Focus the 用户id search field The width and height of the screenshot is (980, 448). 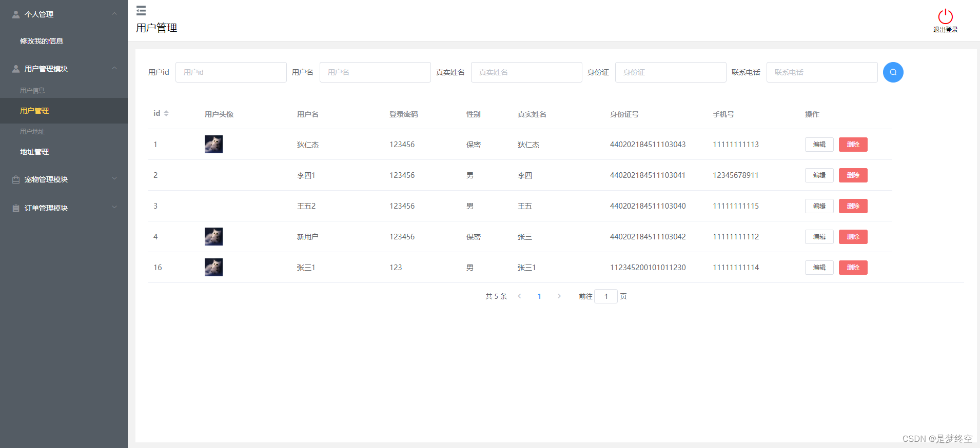(231, 72)
